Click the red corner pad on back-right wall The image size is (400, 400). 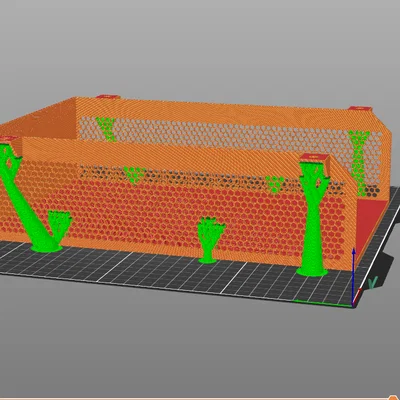click(x=360, y=108)
